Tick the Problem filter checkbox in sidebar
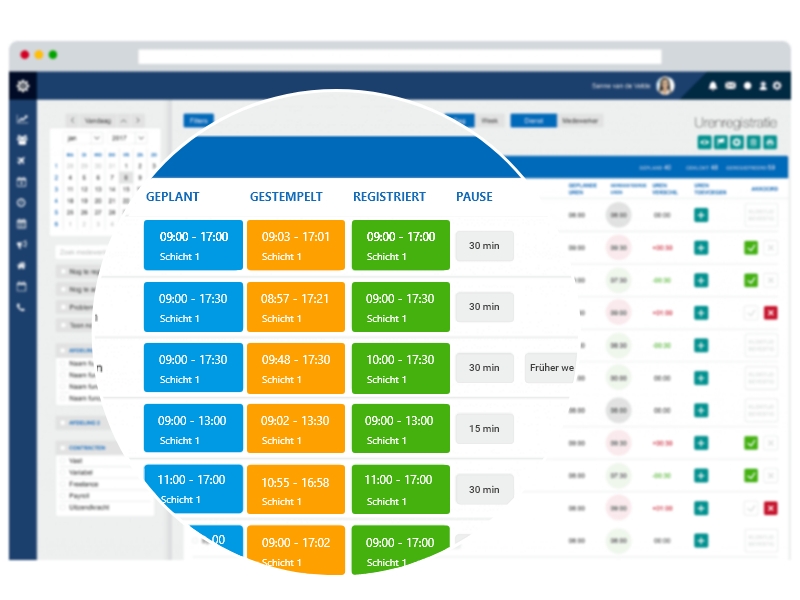The image size is (800, 600). pos(63,307)
